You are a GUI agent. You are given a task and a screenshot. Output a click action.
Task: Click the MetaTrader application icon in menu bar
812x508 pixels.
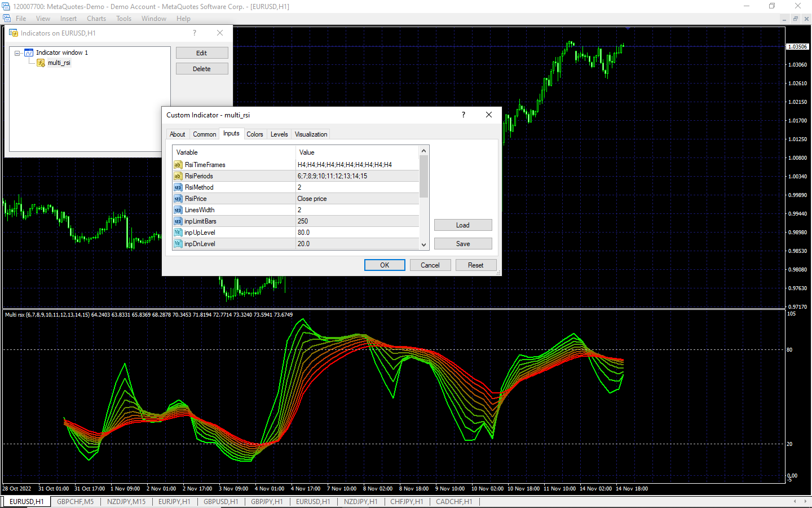pos(7,19)
